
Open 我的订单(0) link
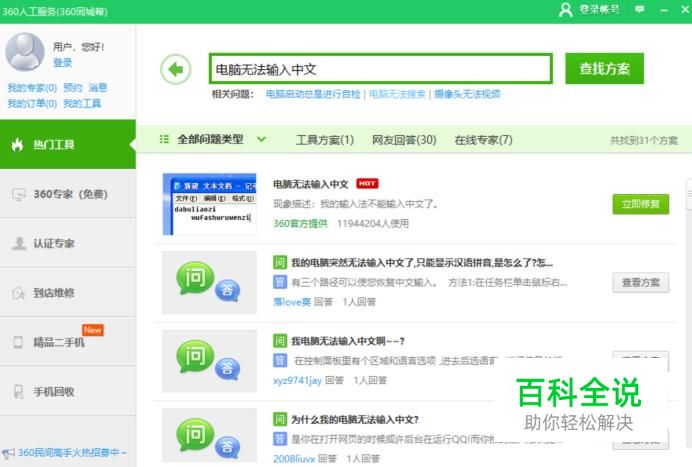coord(32,104)
